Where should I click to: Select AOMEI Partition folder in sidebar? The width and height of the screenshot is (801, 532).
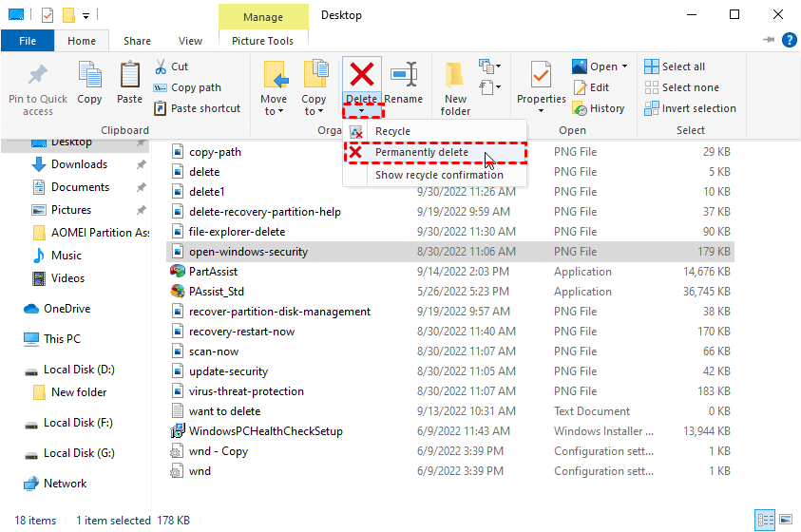tap(90, 233)
